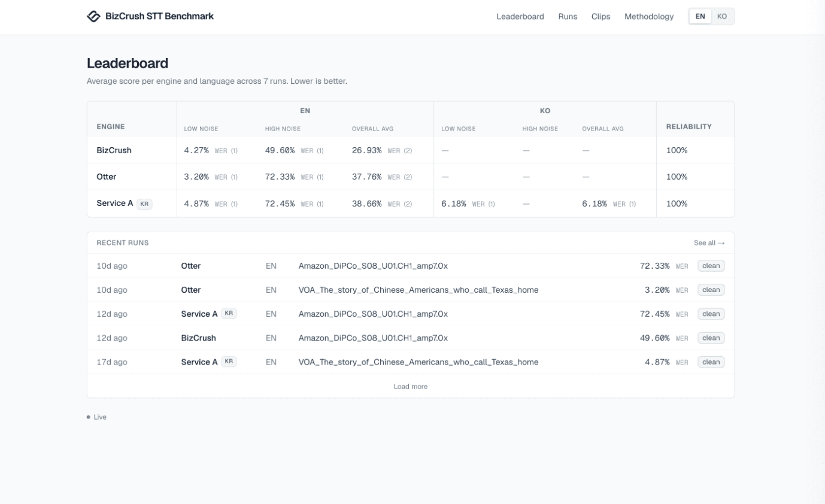Image resolution: width=825 pixels, height=504 pixels.
Task: Open the Methodology navigation item
Action: coord(649,17)
